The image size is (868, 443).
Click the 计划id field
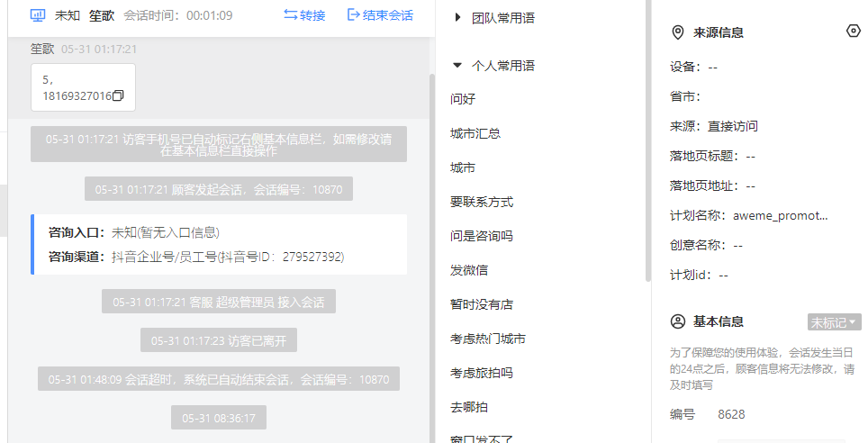pos(699,276)
